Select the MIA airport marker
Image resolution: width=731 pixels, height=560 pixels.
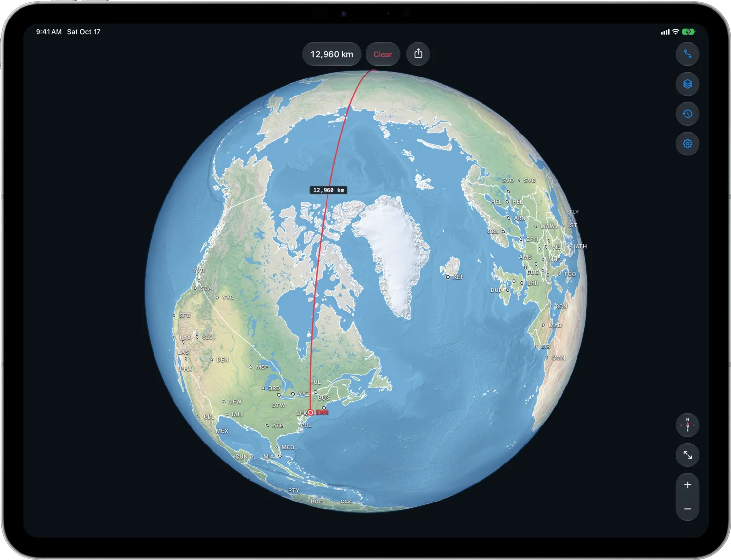coord(280,456)
